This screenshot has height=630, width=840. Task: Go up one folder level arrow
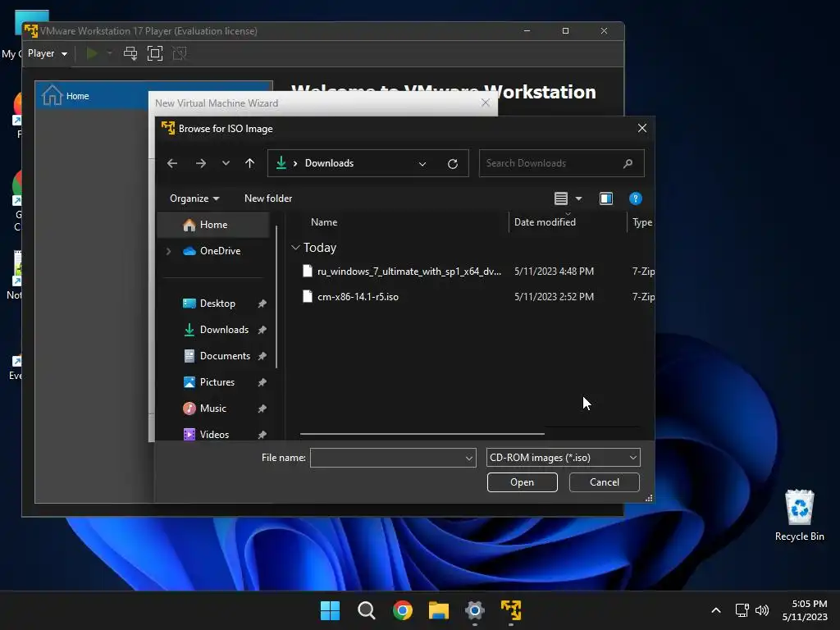point(249,163)
